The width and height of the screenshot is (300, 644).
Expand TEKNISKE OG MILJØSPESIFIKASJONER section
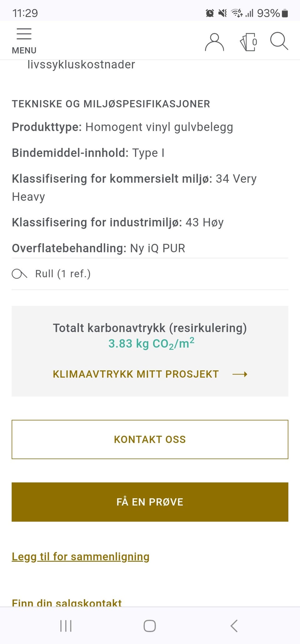(x=111, y=104)
